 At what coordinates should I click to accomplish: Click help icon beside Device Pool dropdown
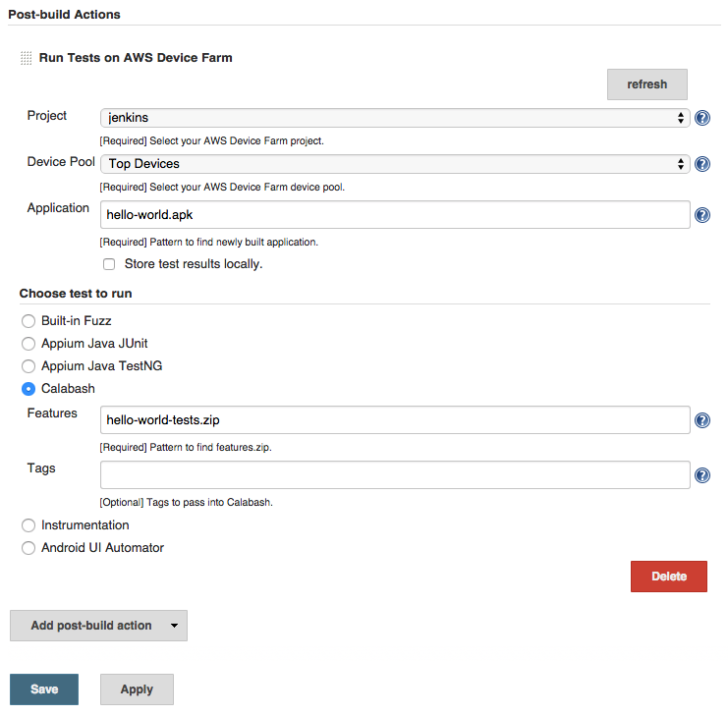point(702,164)
